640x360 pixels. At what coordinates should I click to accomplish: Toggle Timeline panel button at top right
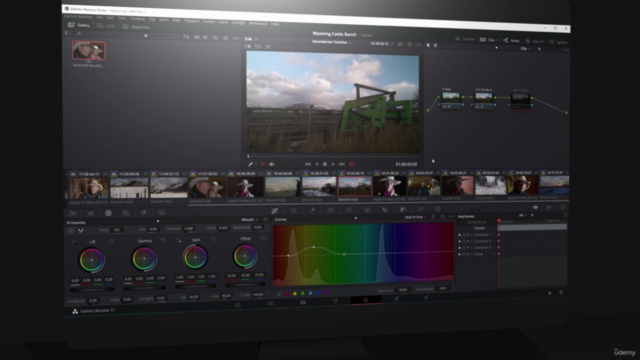[465, 39]
